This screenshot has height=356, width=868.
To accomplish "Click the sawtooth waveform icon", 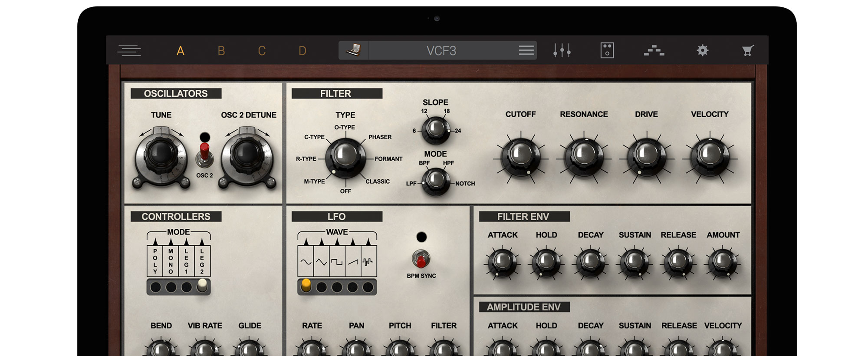I will click(x=353, y=262).
